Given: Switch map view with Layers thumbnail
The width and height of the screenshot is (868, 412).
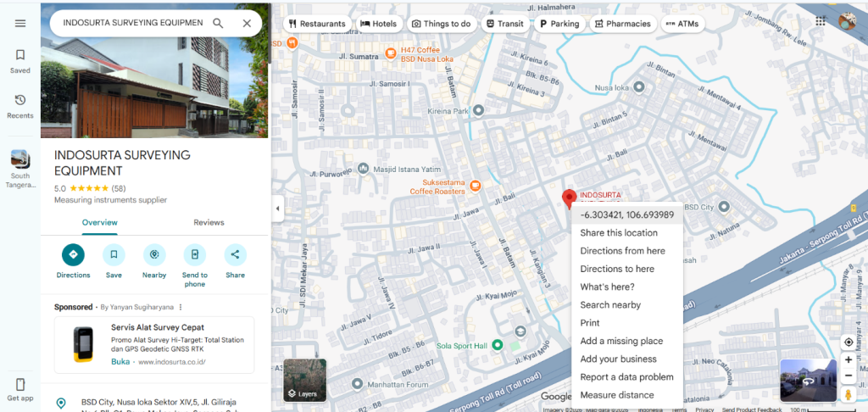Looking at the screenshot, I should pos(305,380).
